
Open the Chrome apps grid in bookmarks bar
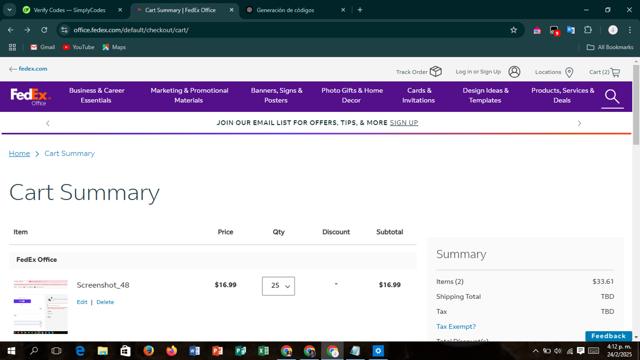12,47
